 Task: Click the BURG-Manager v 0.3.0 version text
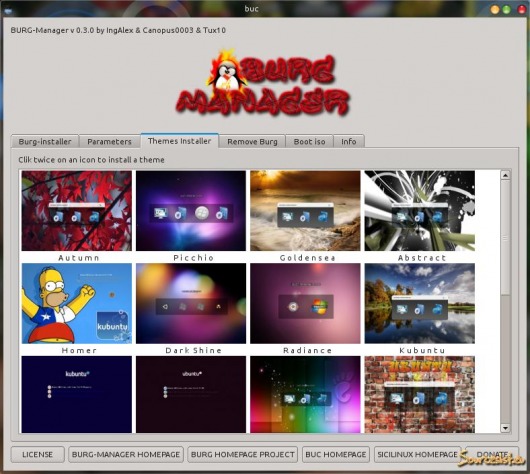click(x=118, y=30)
